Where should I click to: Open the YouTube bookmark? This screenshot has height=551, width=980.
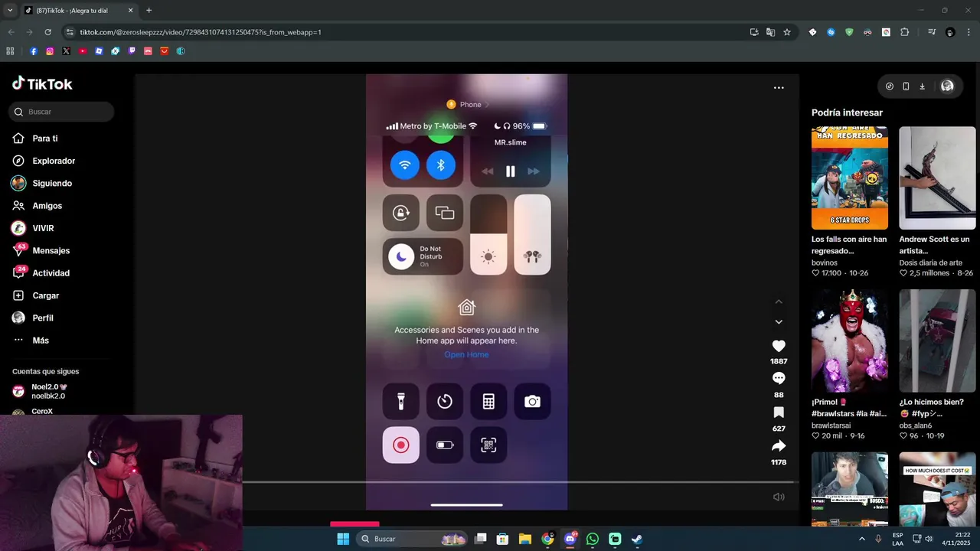point(83,51)
